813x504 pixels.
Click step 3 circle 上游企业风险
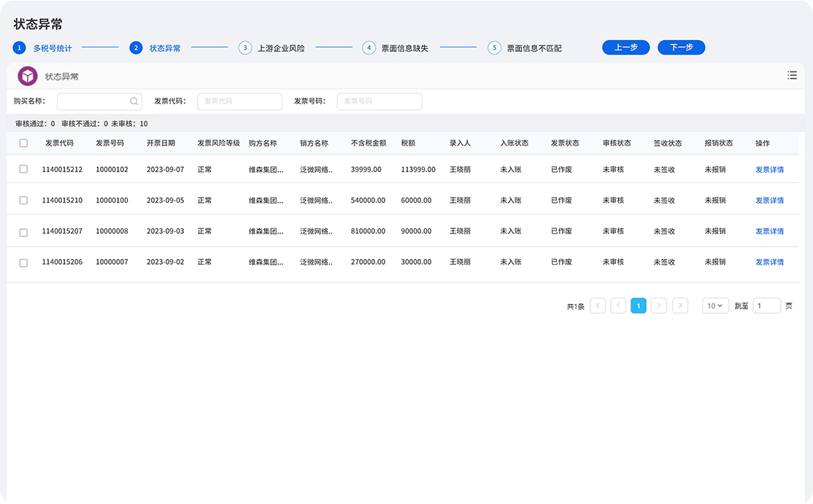pos(245,48)
